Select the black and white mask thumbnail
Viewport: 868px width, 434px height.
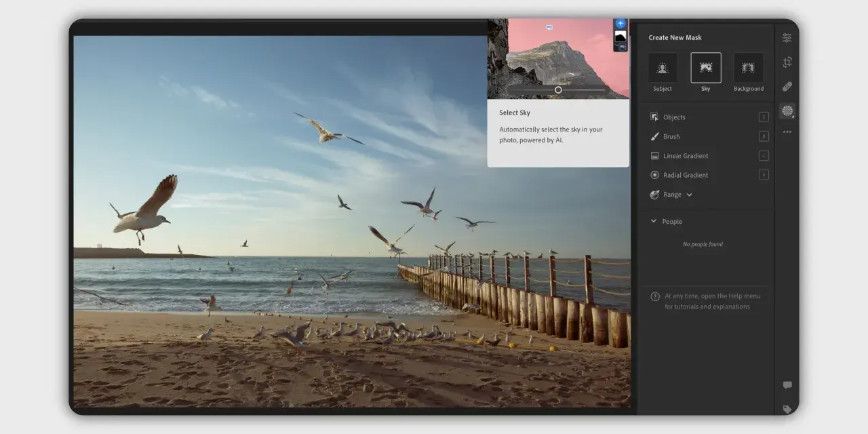pos(620,36)
